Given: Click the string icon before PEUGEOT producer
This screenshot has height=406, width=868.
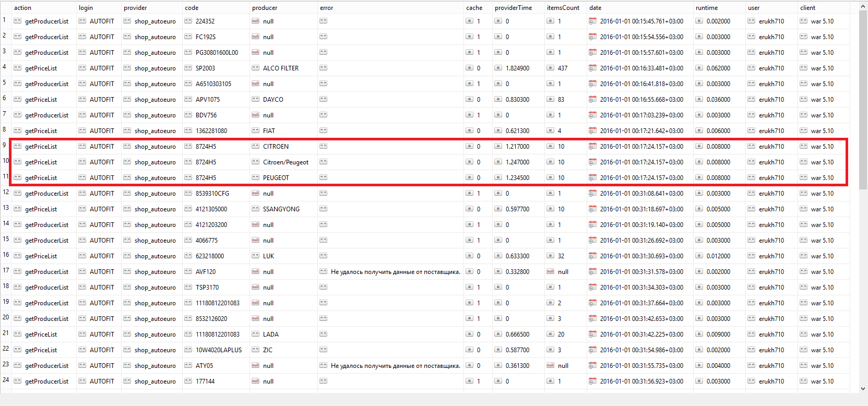Looking at the screenshot, I should [255, 178].
